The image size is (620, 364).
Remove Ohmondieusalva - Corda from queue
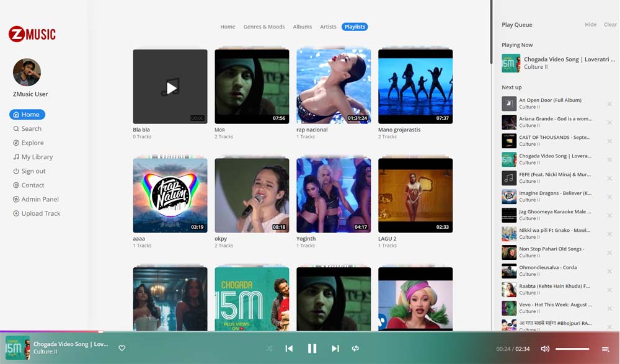(609, 271)
